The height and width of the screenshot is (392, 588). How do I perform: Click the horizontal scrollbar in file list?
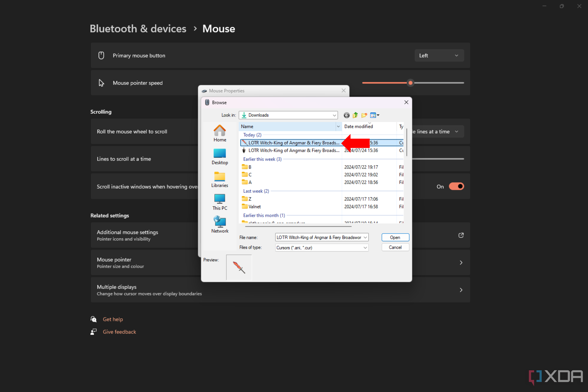[298, 226]
